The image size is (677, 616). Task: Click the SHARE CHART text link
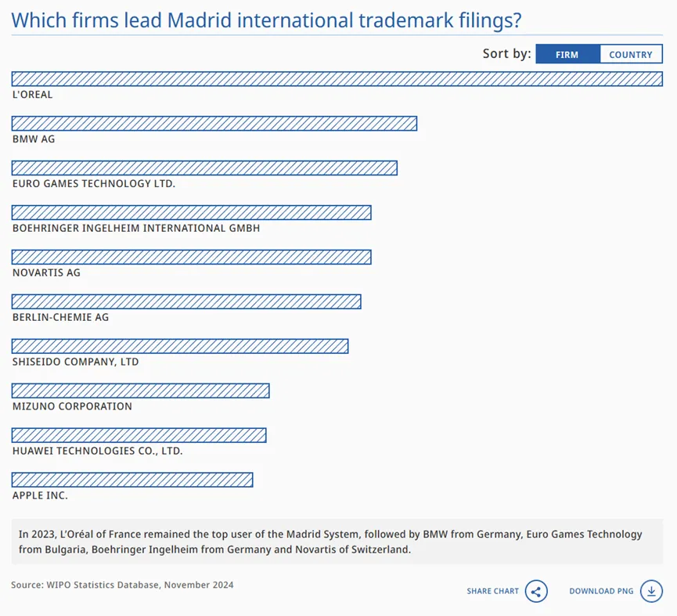492,591
